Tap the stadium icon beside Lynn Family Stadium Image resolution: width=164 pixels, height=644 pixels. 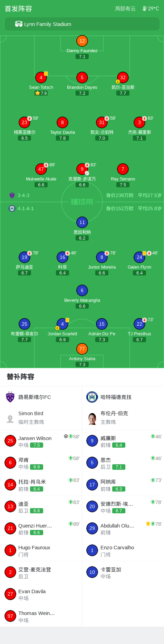coord(19,24)
